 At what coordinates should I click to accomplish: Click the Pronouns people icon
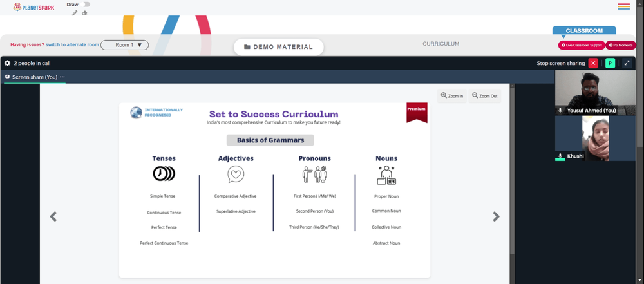(x=315, y=175)
